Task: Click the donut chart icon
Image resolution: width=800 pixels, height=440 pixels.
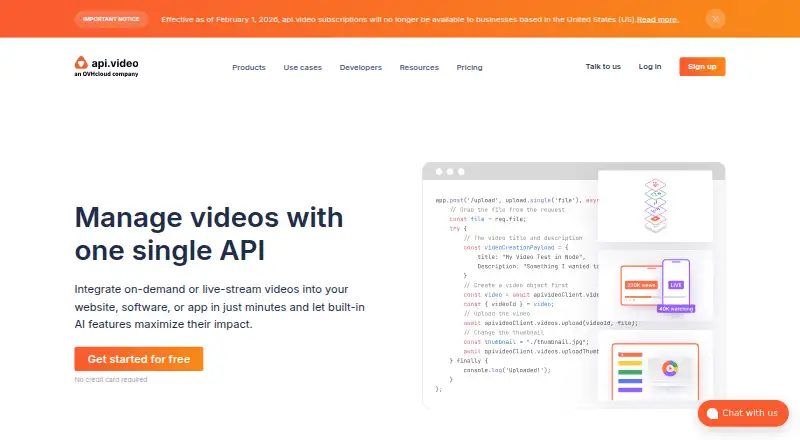Action: click(670, 368)
